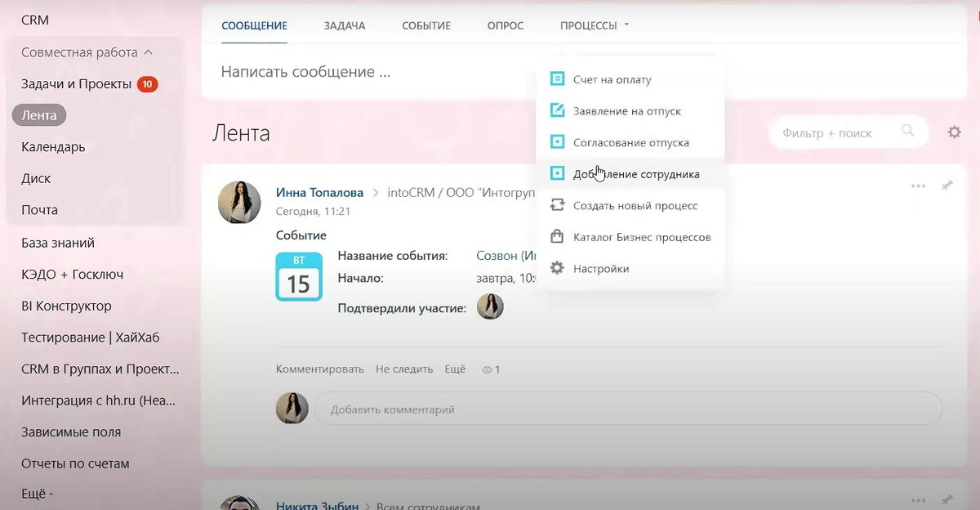Switch to the Опрос tab
The image size is (980, 510).
[x=506, y=25]
